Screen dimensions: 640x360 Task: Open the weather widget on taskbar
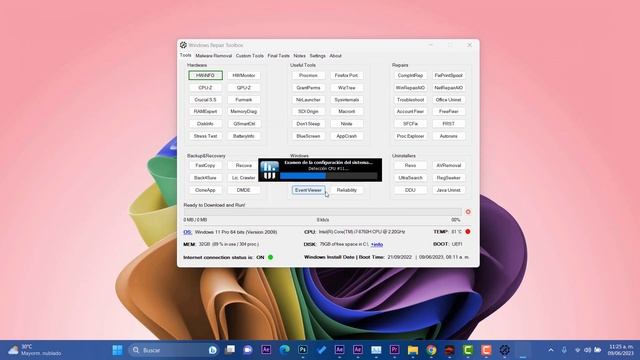point(35,350)
